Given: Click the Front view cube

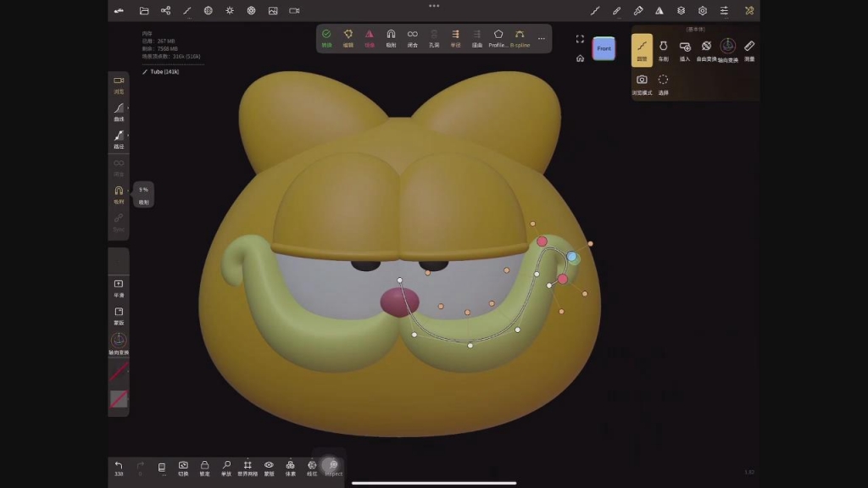Looking at the screenshot, I should tap(604, 48).
